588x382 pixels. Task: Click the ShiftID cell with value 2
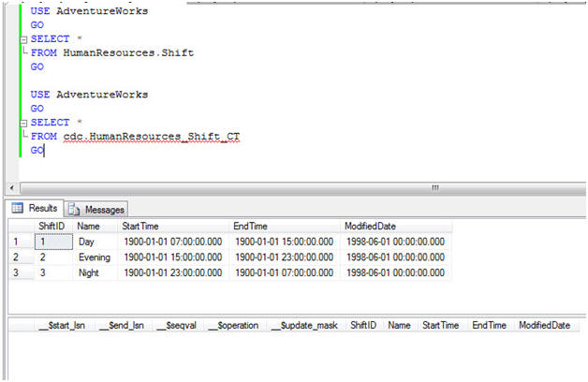coord(53,257)
